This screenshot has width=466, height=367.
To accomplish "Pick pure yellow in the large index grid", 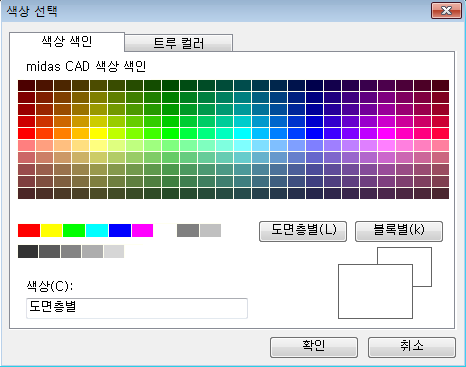I will [x=99, y=133].
